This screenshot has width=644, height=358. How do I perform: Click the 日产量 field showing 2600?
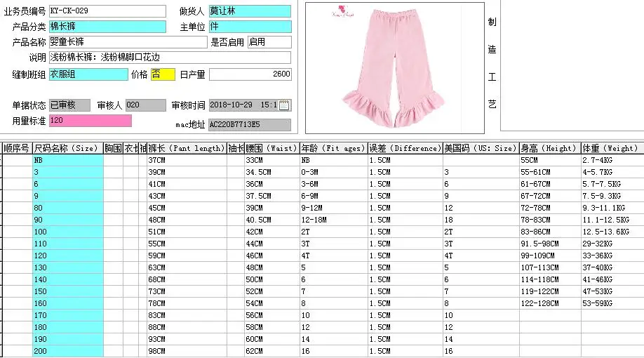tap(250, 74)
